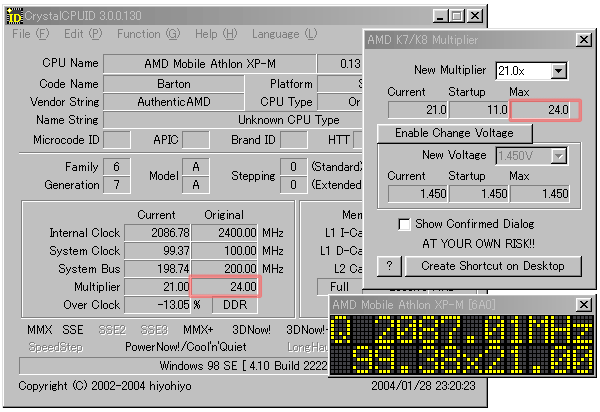Click Over Clock value -13.05
This screenshot has height=412, width=600.
(157, 305)
